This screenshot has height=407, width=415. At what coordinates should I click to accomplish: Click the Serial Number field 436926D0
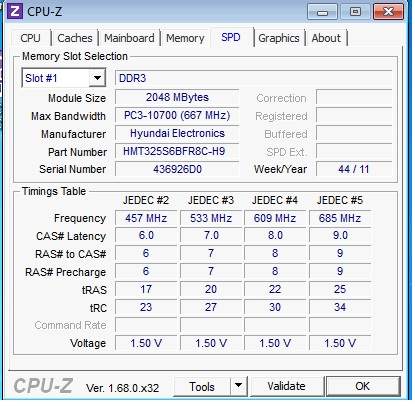177,169
